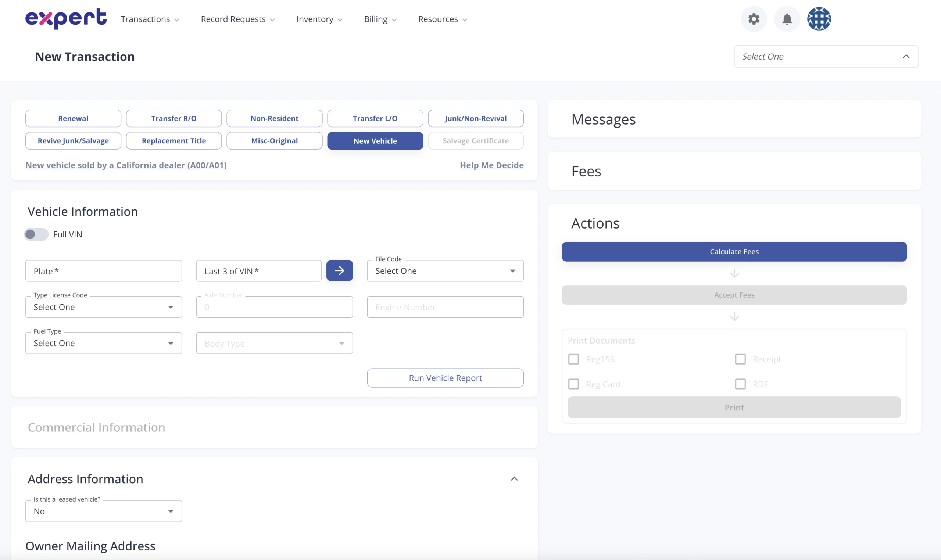
Task: Select the Transfer L/O transaction type
Action: pyautogui.click(x=375, y=118)
